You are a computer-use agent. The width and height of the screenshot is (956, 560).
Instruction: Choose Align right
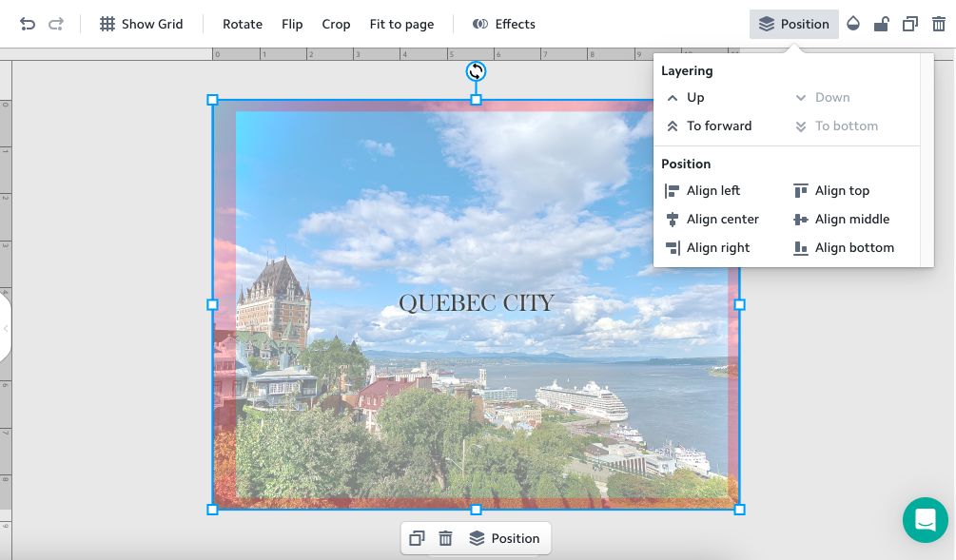pyautogui.click(x=707, y=248)
